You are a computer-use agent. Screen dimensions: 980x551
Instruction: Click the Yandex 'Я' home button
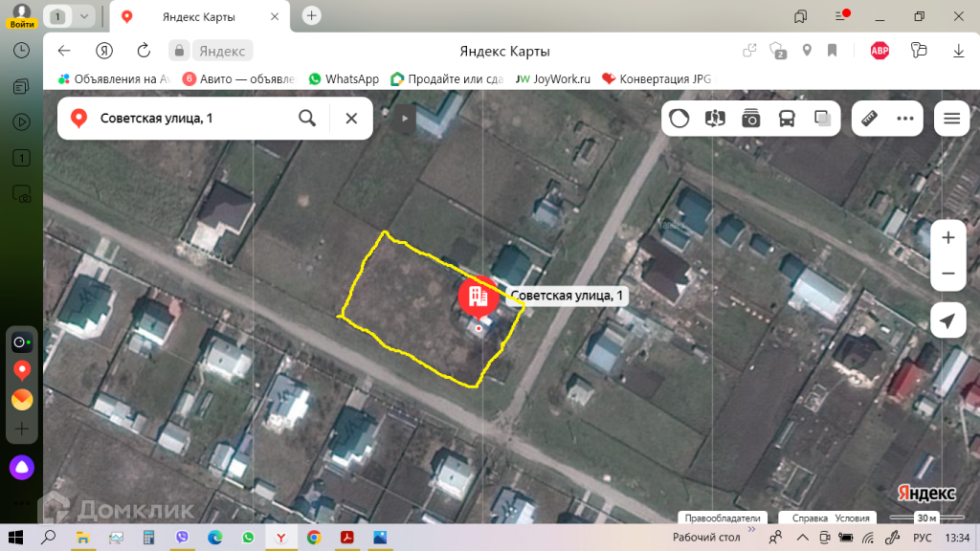[x=103, y=51]
